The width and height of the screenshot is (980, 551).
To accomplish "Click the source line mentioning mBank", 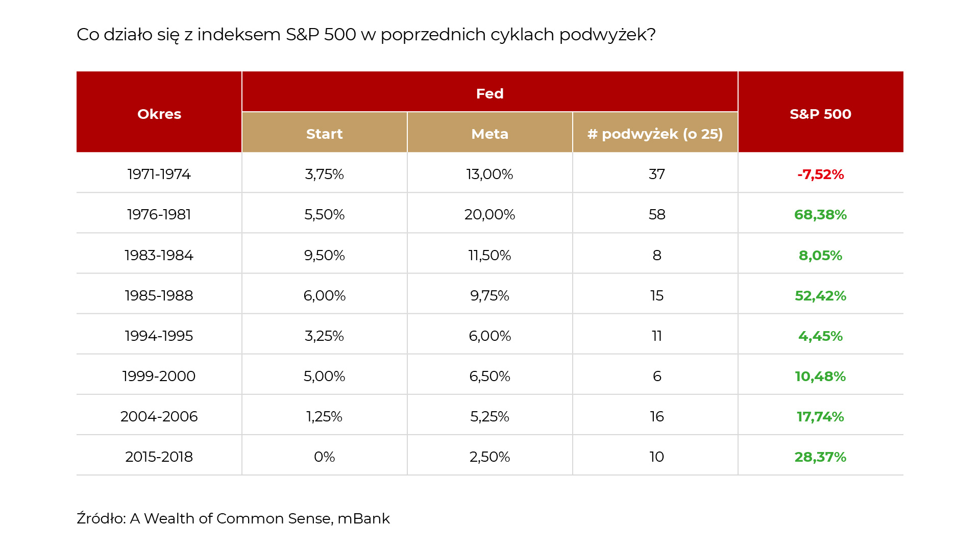I will pos(233,518).
